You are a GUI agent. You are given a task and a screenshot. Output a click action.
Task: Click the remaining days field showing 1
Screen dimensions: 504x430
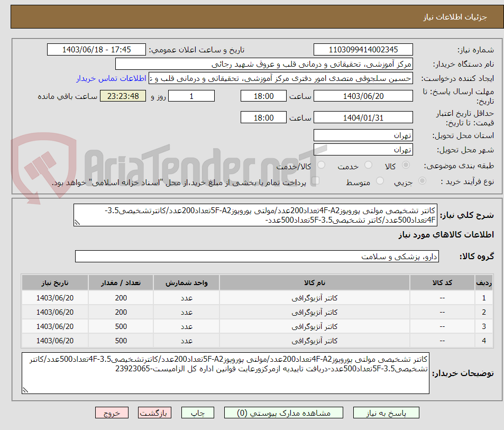[x=191, y=96]
